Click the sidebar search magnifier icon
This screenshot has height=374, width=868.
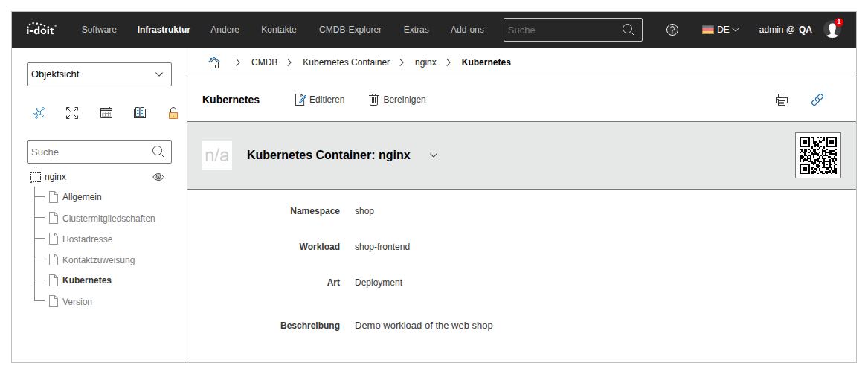point(158,152)
